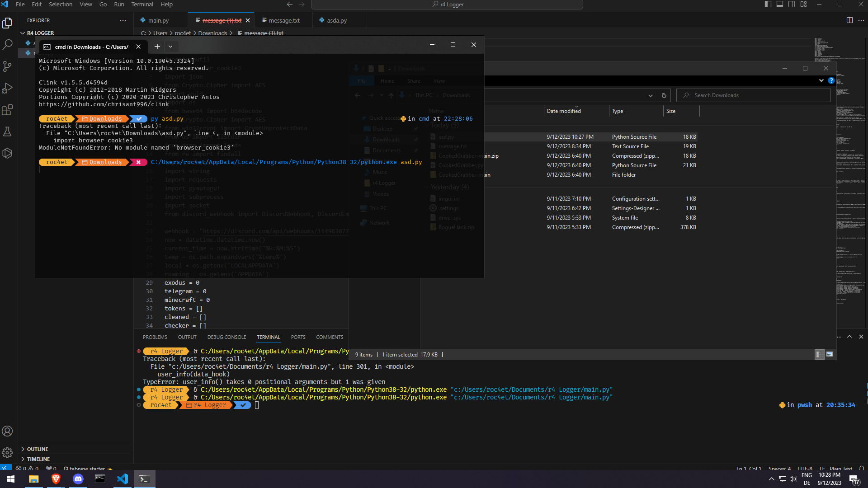Switch to the asda.py editor tab

click(x=336, y=20)
